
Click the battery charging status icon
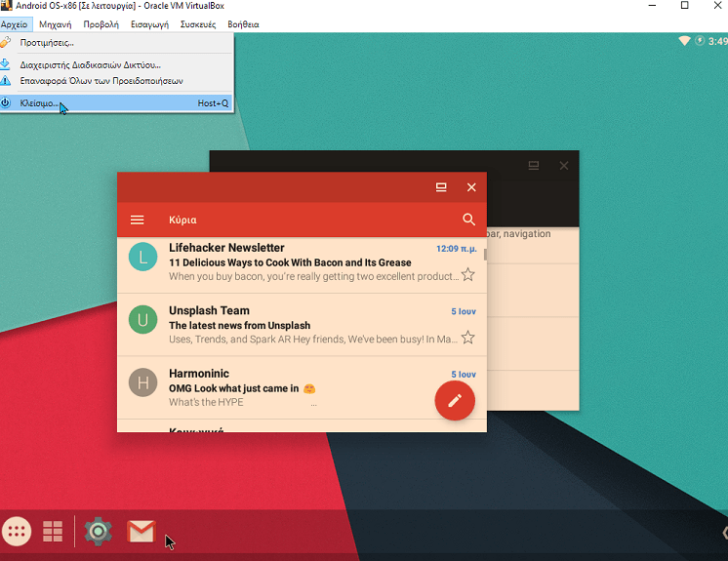(700, 41)
